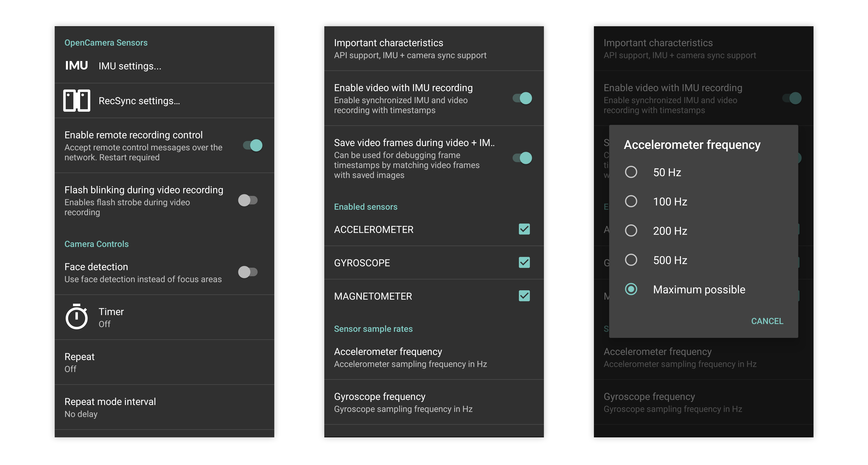Click the Timer stopwatch icon

[x=76, y=317]
